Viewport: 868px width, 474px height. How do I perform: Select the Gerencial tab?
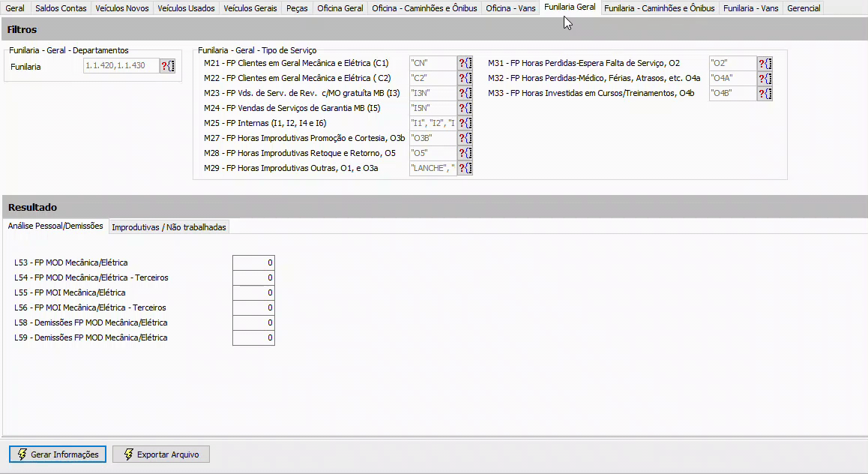(804, 8)
